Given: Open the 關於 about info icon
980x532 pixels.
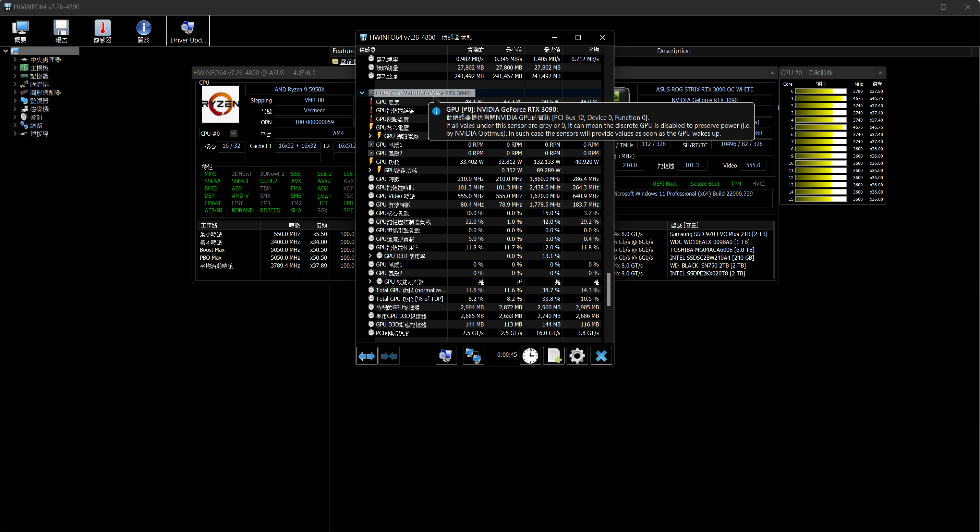Looking at the screenshot, I should (143, 31).
